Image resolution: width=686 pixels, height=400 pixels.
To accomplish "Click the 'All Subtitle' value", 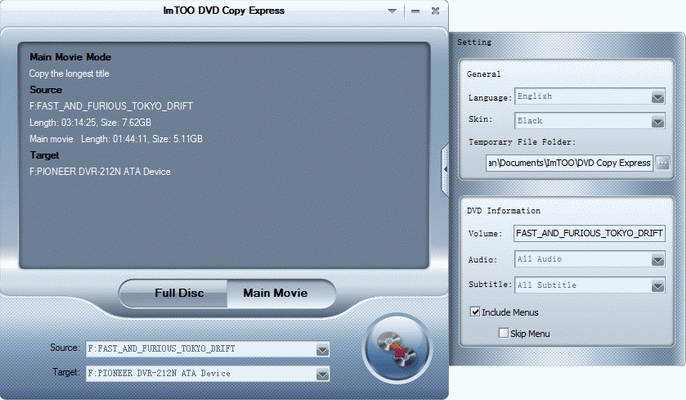I will (x=547, y=285).
